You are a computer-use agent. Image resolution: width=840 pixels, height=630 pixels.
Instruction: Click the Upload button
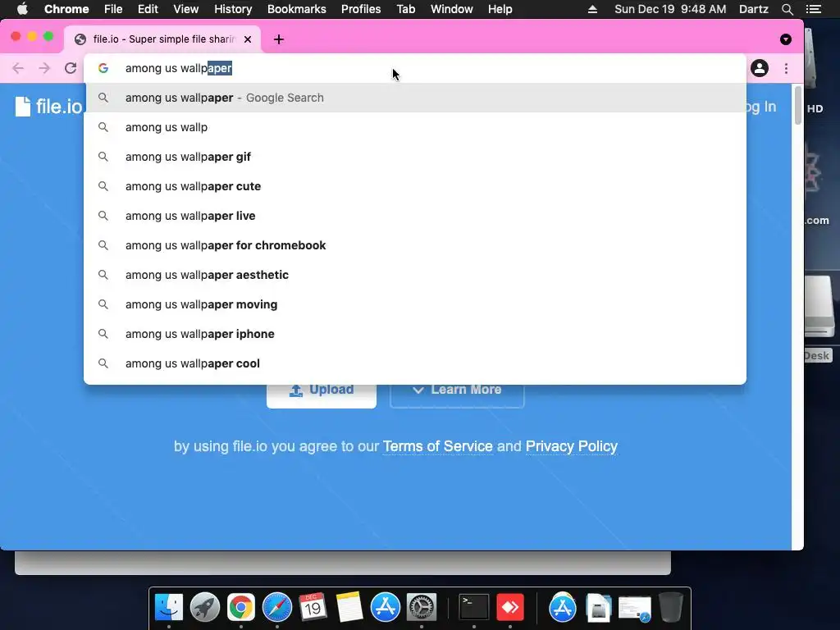322,395
